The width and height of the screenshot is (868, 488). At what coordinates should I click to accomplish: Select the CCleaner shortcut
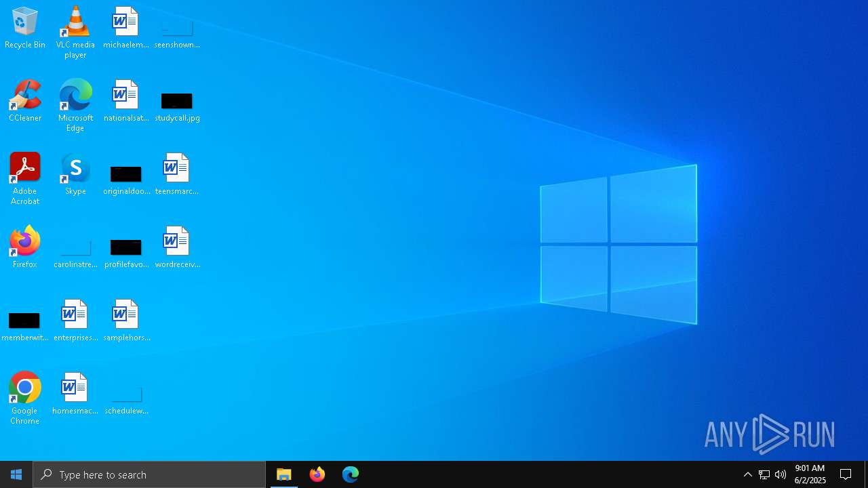(25, 101)
